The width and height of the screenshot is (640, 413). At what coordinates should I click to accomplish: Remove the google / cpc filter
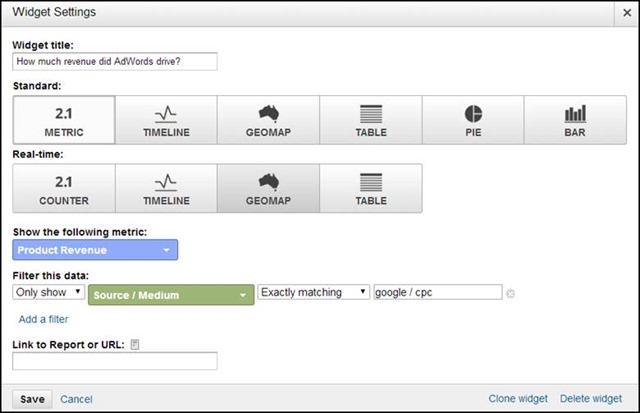pyautogui.click(x=511, y=293)
